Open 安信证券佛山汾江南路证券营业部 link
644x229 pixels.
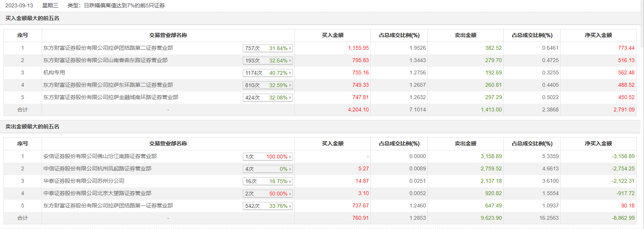tap(100, 157)
